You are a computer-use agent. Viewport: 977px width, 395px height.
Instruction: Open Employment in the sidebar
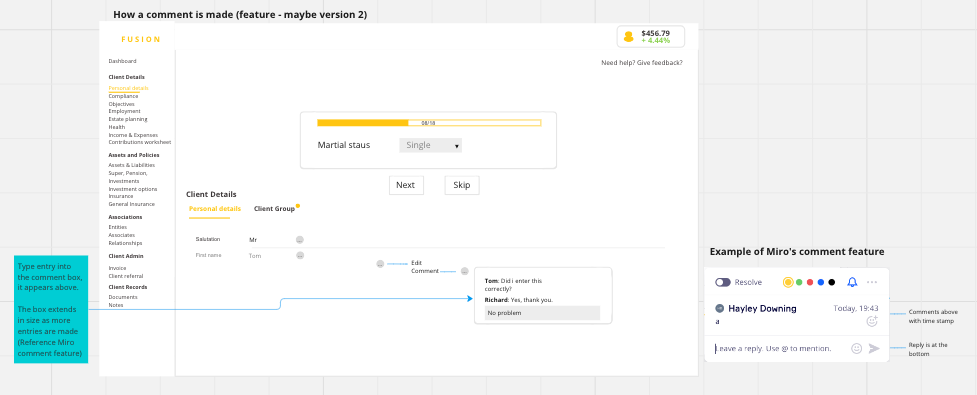(x=125, y=112)
